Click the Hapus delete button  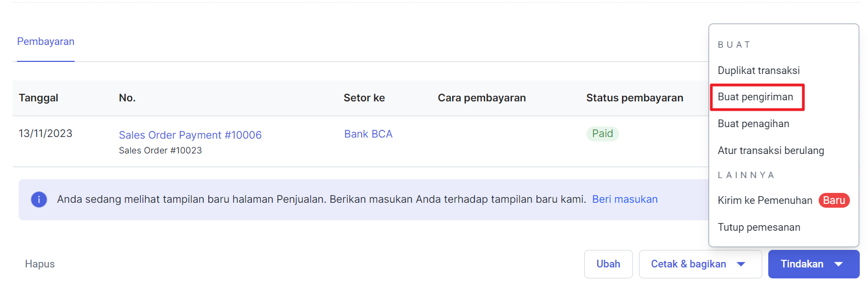pos(40,264)
